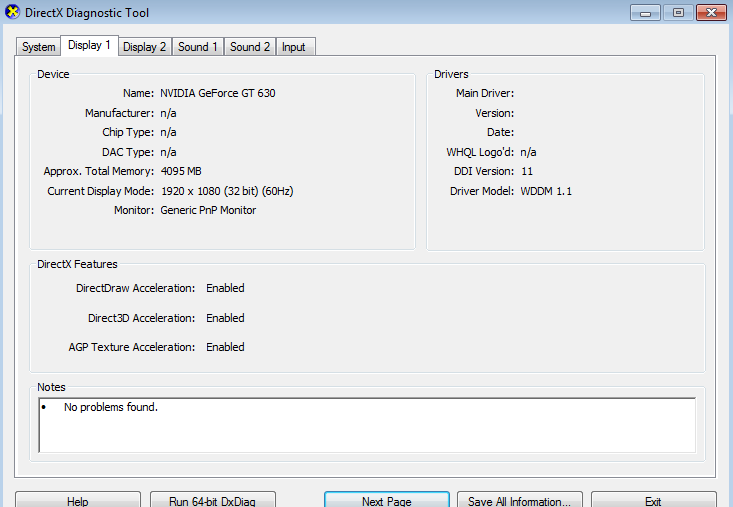Viewport: 733px width, 507px height.
Task: Click the 'Current Display Mode:' label
Action: click(x=101, y=191)
